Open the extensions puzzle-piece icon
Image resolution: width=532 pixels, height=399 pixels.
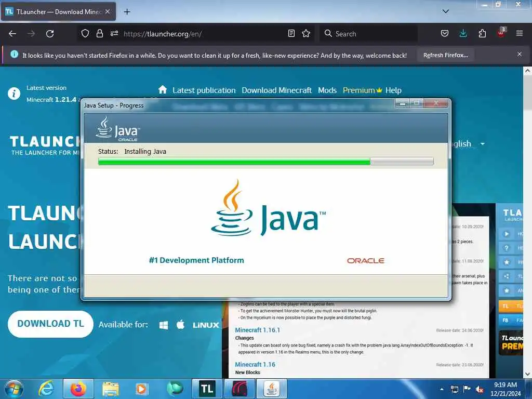482,33
